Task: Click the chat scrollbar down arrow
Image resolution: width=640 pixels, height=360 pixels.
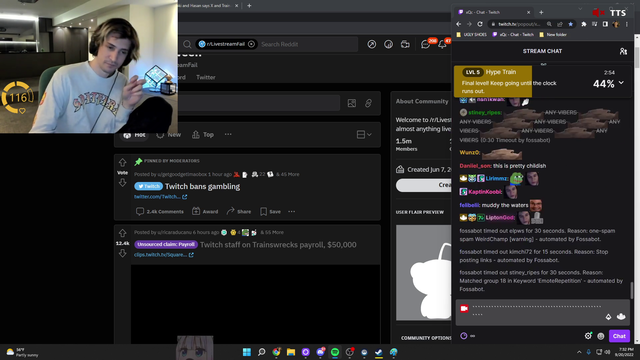Action: (x=637, y=341)
